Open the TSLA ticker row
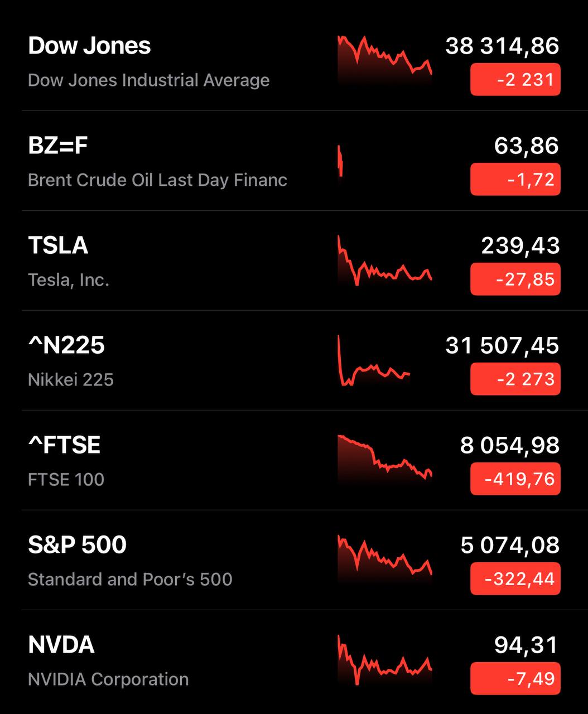This screenshot has width=588, height=714. [58, 246]
